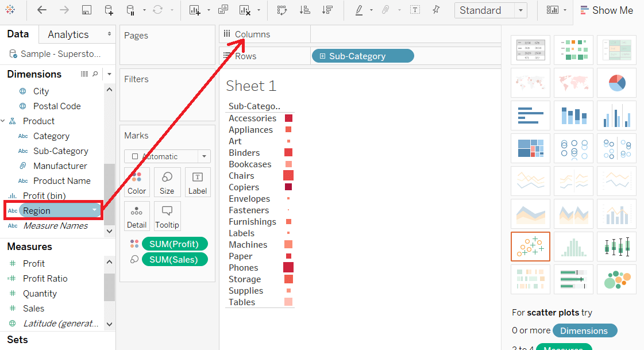
Task: Click the Highlight pen icon
Action: click(359, 10)
